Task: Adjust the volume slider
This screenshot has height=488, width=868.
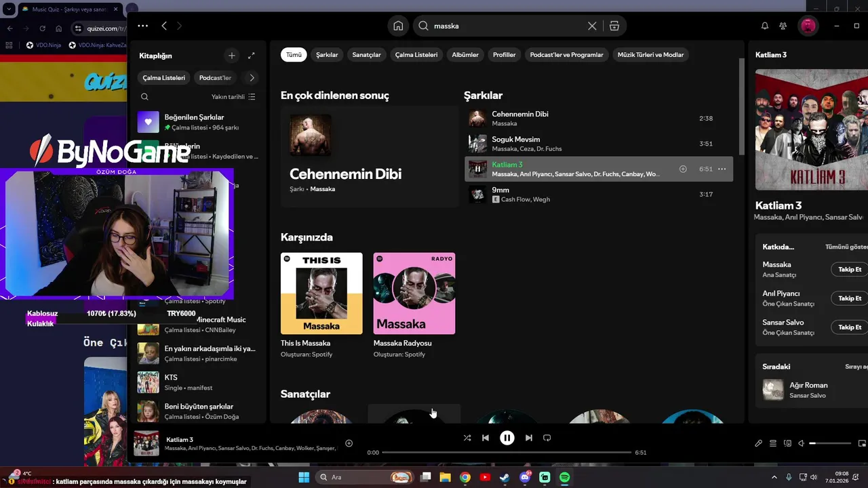Action: [831, 443]
